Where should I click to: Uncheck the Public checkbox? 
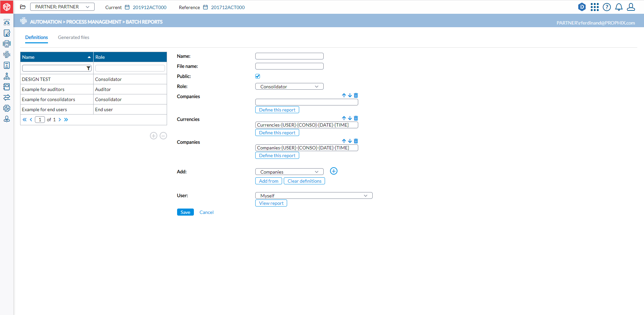point(258,76)
